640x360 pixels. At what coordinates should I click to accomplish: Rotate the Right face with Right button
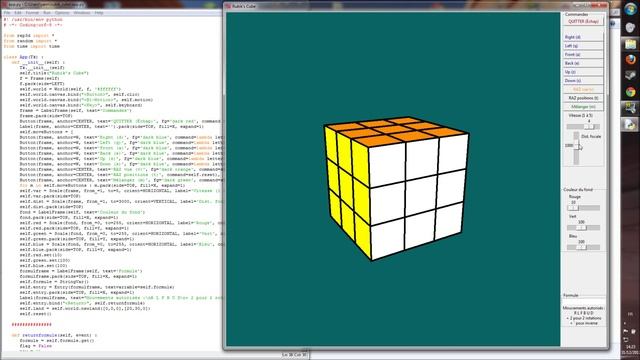583,37
